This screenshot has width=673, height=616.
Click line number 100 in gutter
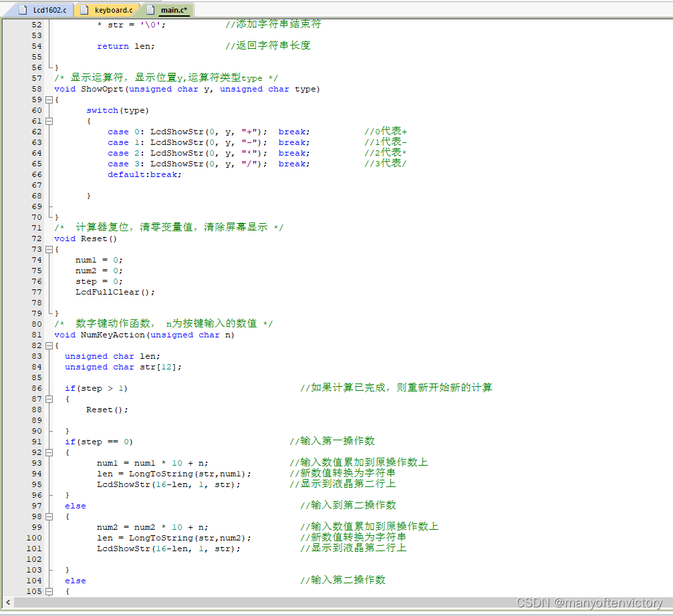click(x=34, y=538)
